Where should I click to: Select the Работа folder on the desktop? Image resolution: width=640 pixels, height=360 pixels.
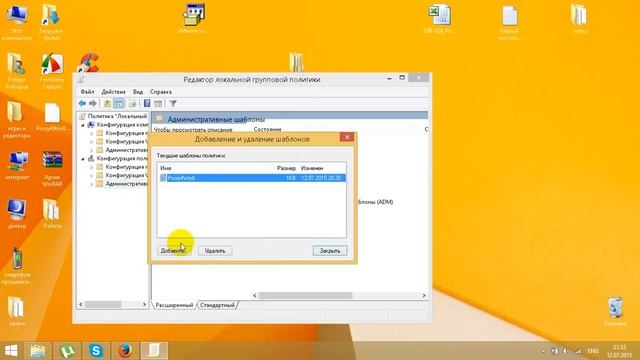click(x=52, y=213)
